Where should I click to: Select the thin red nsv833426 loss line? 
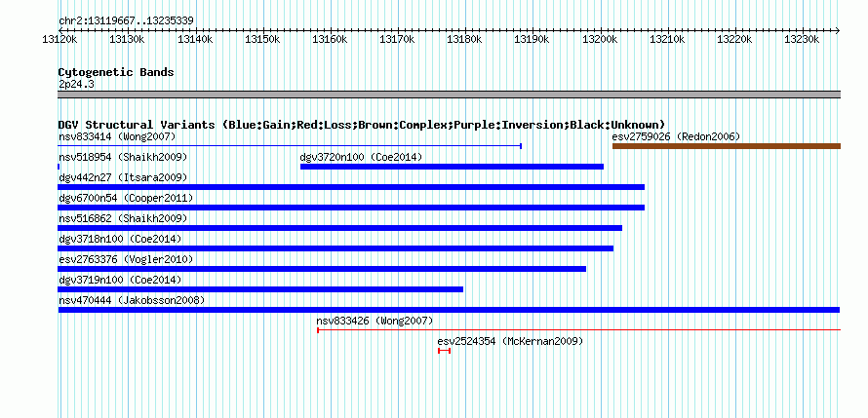pos(578,330)
